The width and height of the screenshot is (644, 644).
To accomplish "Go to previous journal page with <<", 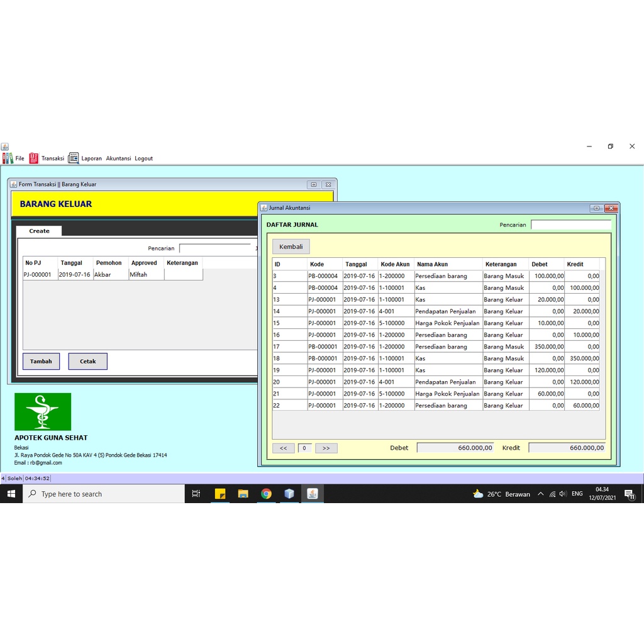I will (284, 448).
